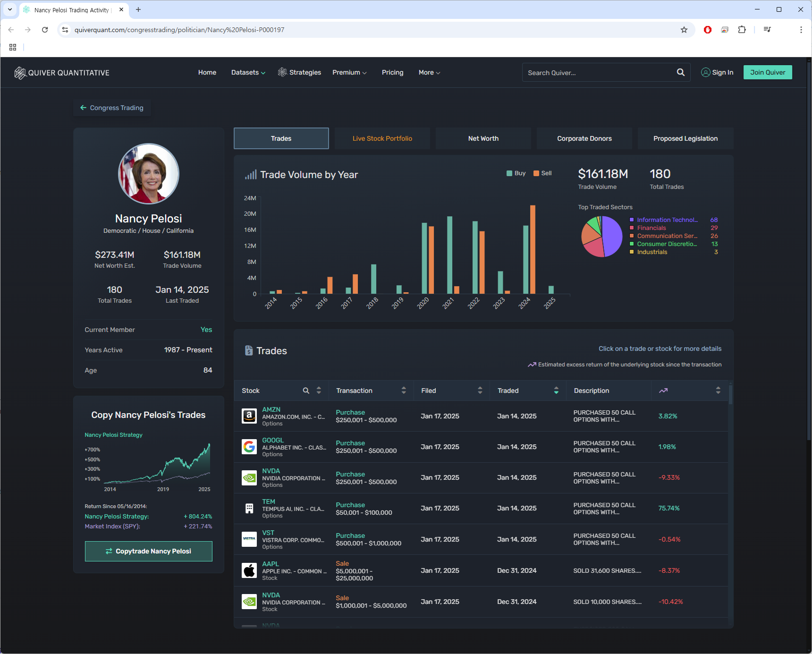Switch to Live Stock Portfolio tab
This screenshot has width=812, height=654.
(382, 138)
